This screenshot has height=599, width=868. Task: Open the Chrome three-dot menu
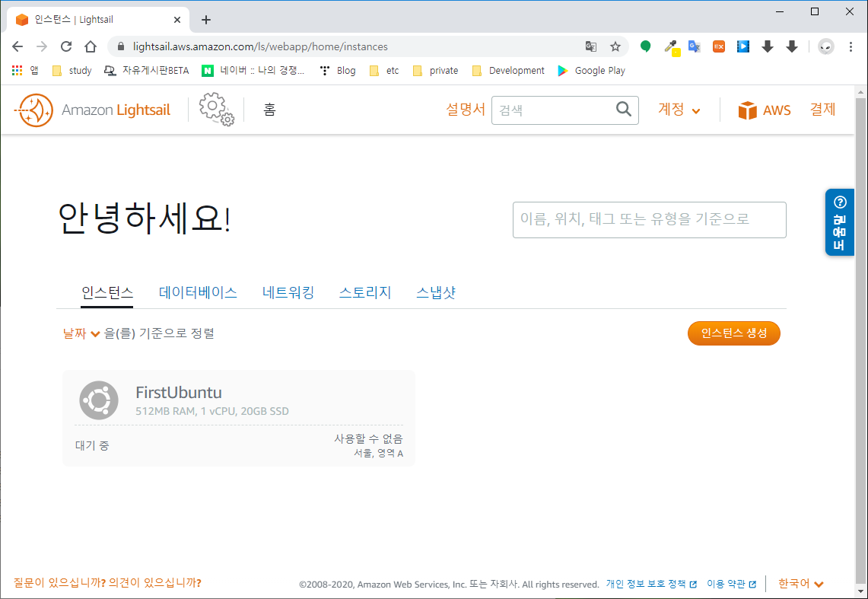point(851,46)
